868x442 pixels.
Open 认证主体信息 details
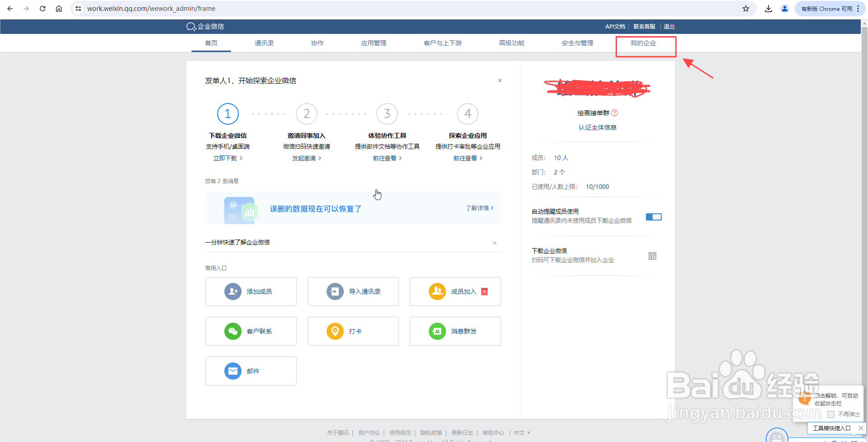[598, 127]
